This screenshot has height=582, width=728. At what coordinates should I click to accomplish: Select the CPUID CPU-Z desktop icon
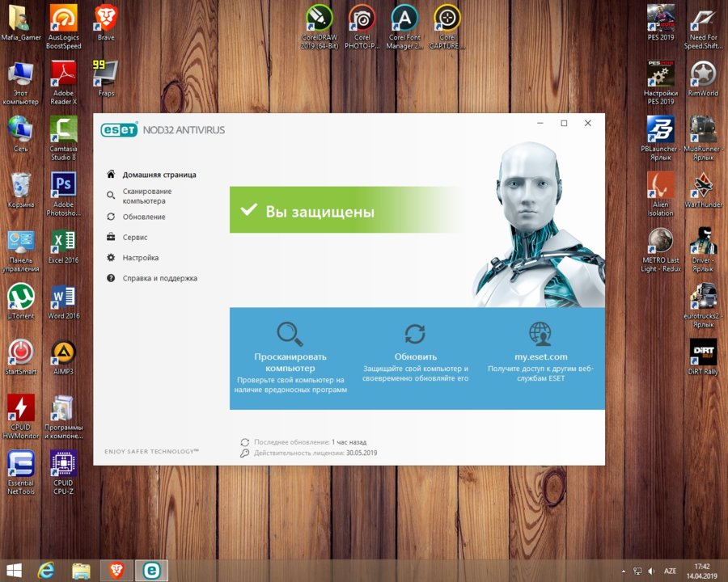click(x=64, y=472)
